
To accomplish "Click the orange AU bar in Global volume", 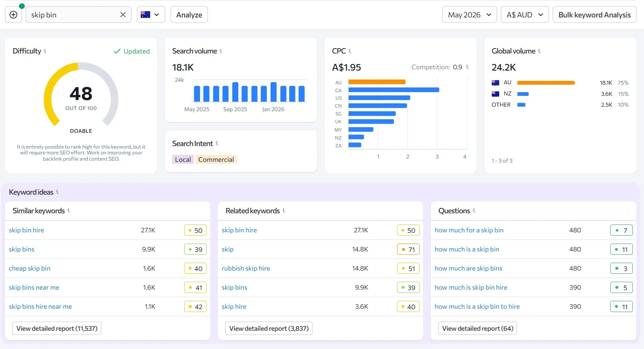I will [x=546, y=83].
